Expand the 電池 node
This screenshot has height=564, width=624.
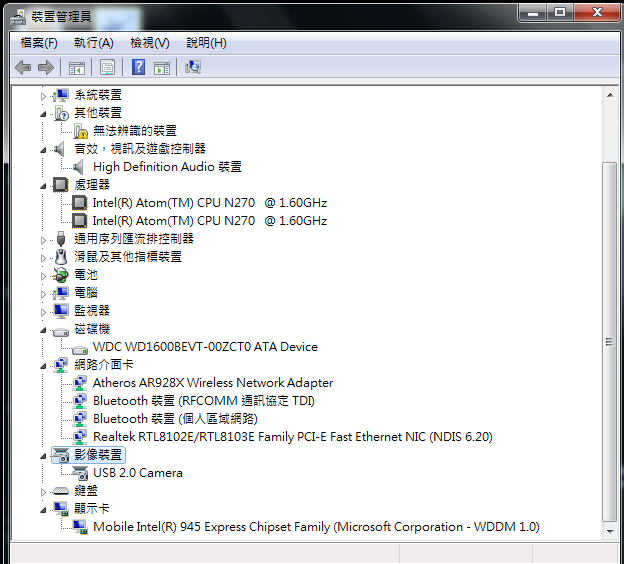pyautogui.click(x=43, y=276)
